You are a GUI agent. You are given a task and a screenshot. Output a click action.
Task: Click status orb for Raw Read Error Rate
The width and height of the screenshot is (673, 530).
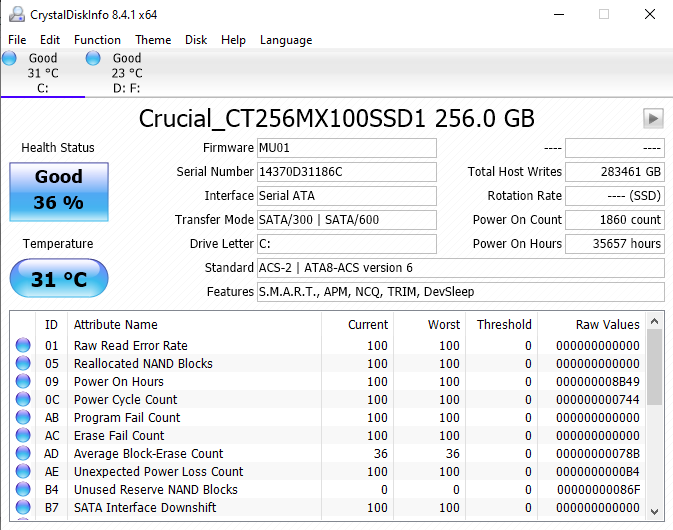point(23,345)
